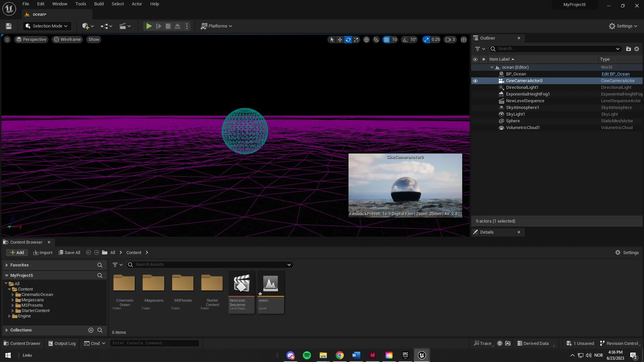Open the Outliner filter options

480,49
